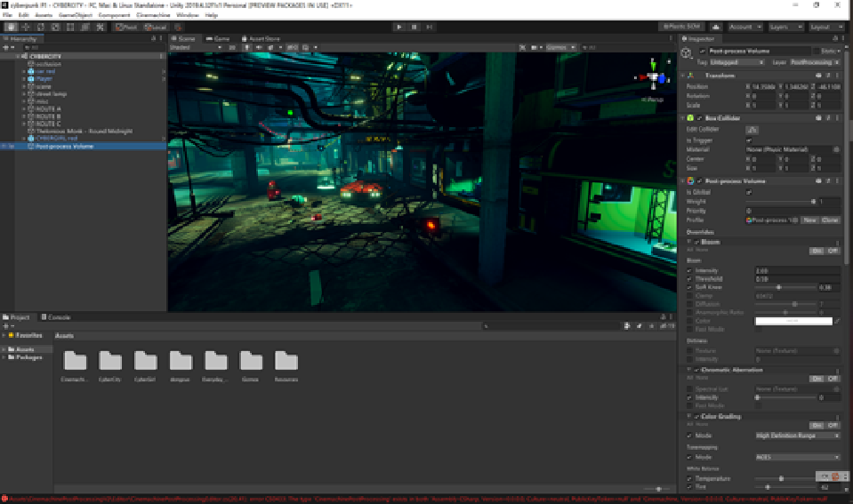This screenshot has width=853, height=504.
Task: Expand the ROUTE A hierarchy item
Action: click(x=24, y=108)
